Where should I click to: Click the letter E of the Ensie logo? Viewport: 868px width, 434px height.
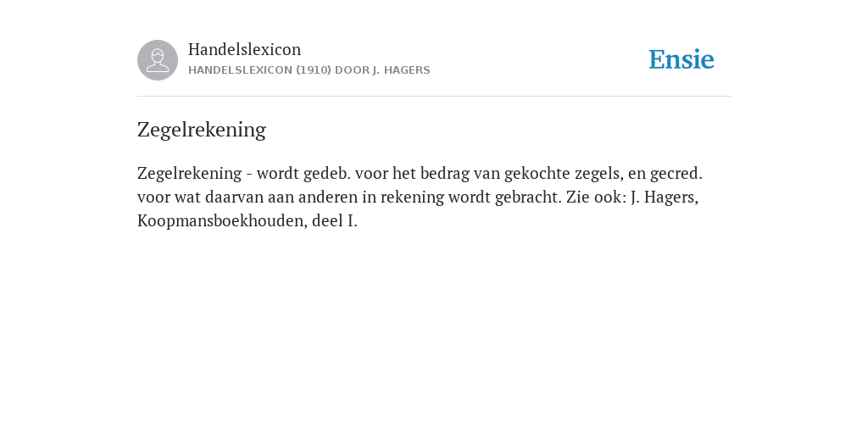(x=657, y=59)
